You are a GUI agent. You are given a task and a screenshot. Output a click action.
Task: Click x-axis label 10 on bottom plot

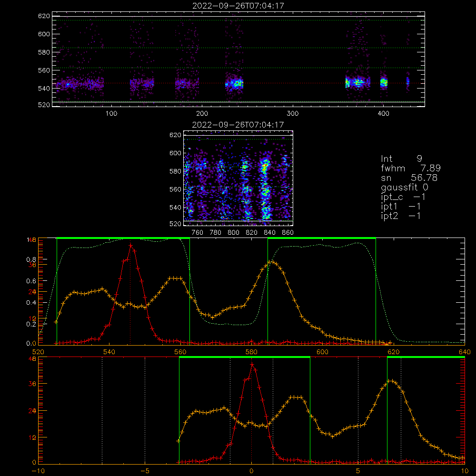pos(465,471)
